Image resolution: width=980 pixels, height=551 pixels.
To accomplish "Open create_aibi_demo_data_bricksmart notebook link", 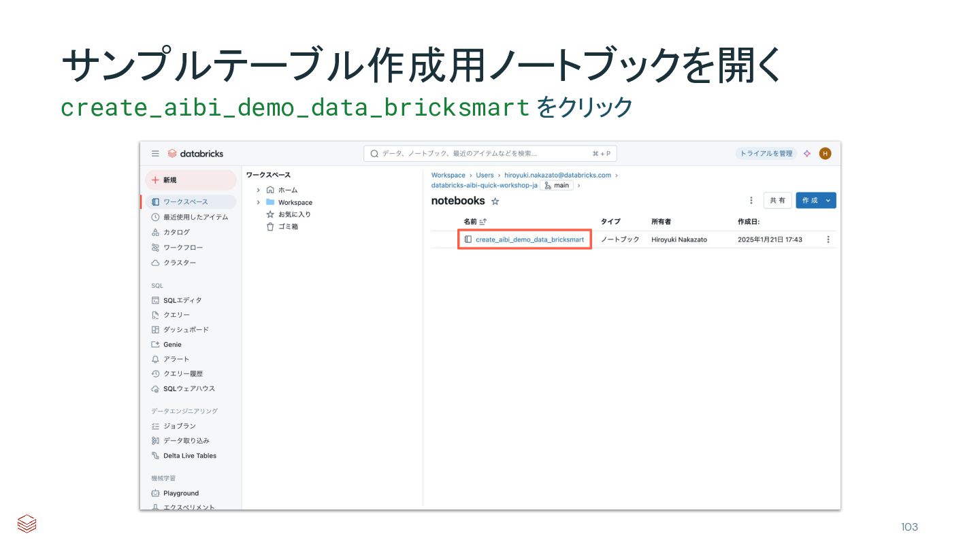I will pos(529,239).
